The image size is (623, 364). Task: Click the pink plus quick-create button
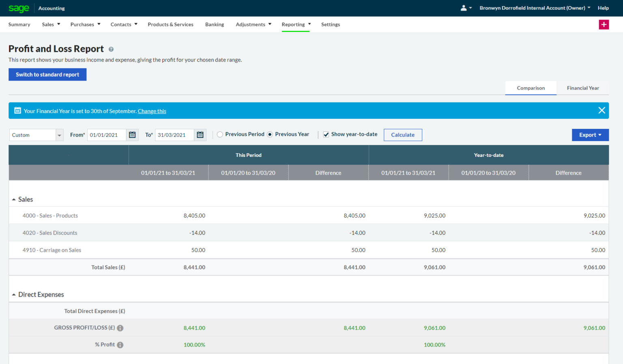(x=604, y=25)
